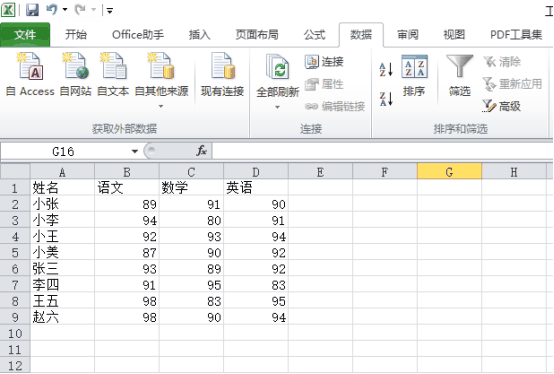Select the cell with 赵六
Viewport: 554px width, 374px height.
pos(62,317)
